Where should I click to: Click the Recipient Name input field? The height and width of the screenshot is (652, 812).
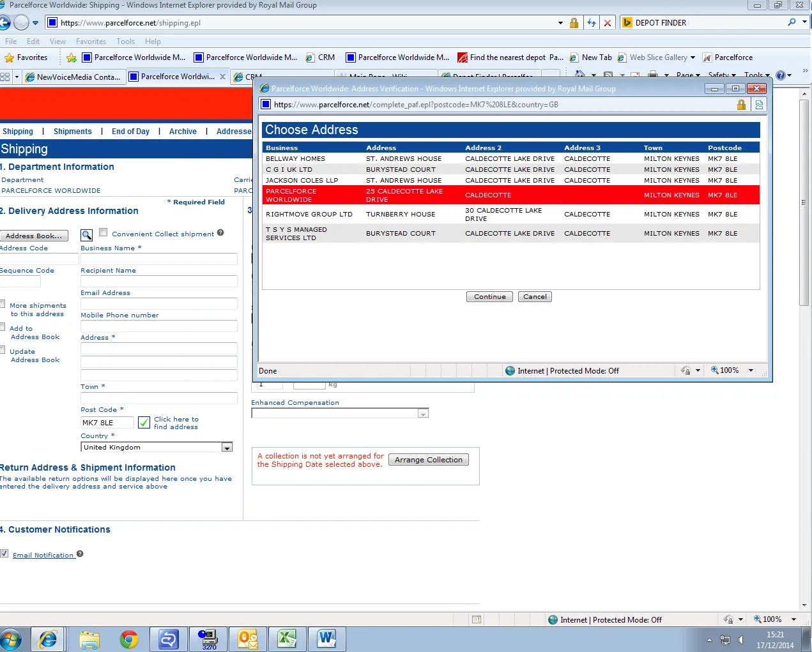coord(159,282)
